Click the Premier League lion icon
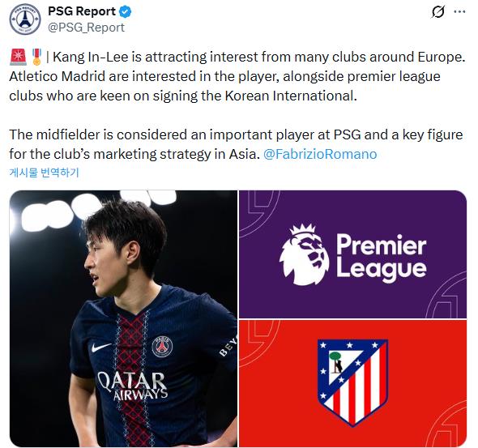The image size is (478, 448). click(305, 254)
